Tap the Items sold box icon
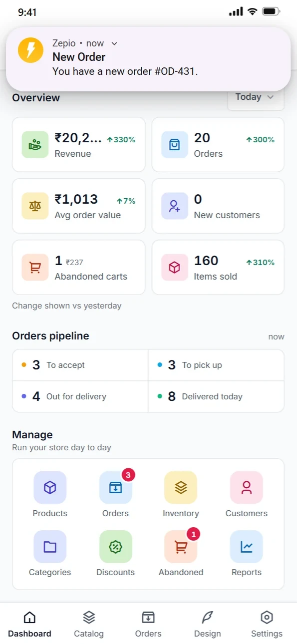Image resolution: width=297 pixels, height=644 pixels. coord(174,268)
